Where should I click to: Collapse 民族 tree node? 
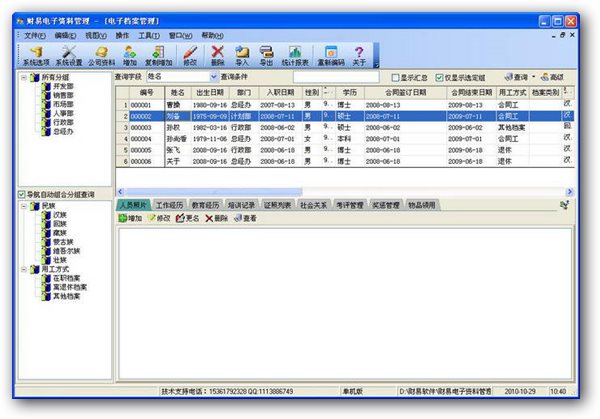click(24, 206)
